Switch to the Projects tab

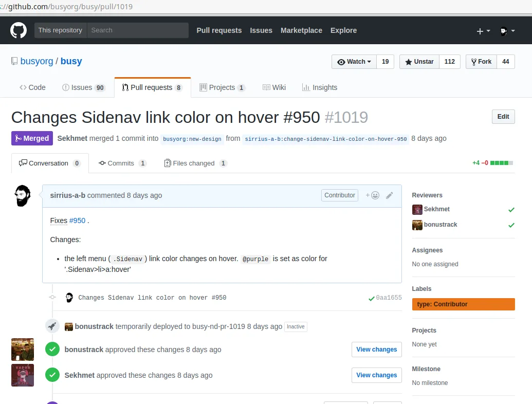tap(222, 87)
